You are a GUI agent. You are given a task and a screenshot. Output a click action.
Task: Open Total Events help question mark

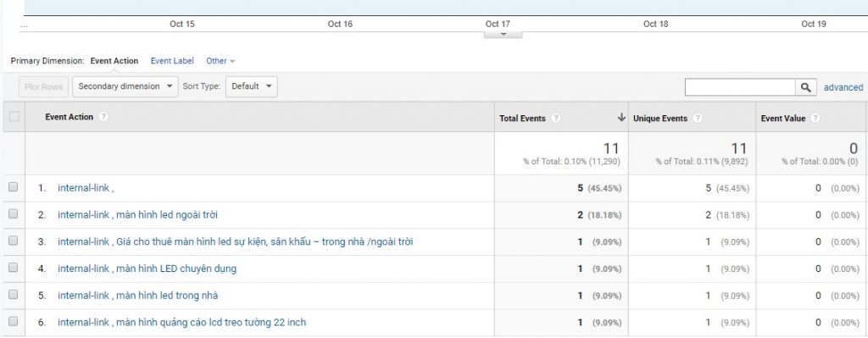(x=556, y=119)
